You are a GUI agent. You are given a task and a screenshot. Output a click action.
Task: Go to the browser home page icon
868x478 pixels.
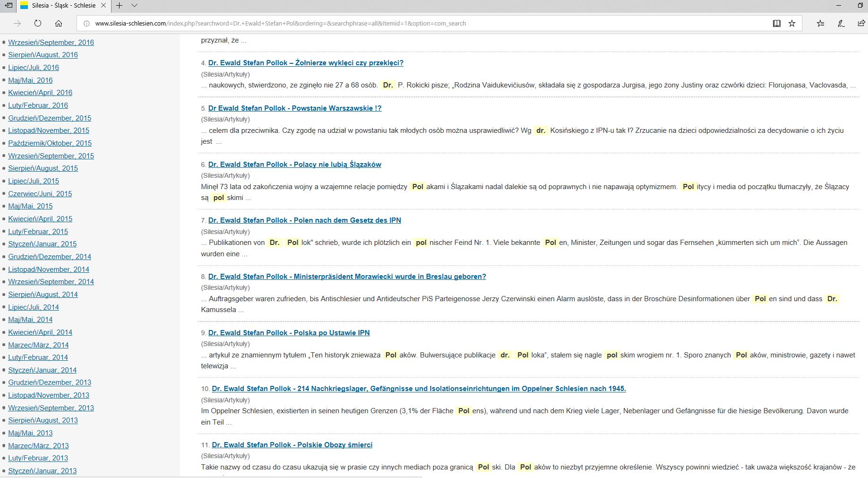[x=59, y=23]
